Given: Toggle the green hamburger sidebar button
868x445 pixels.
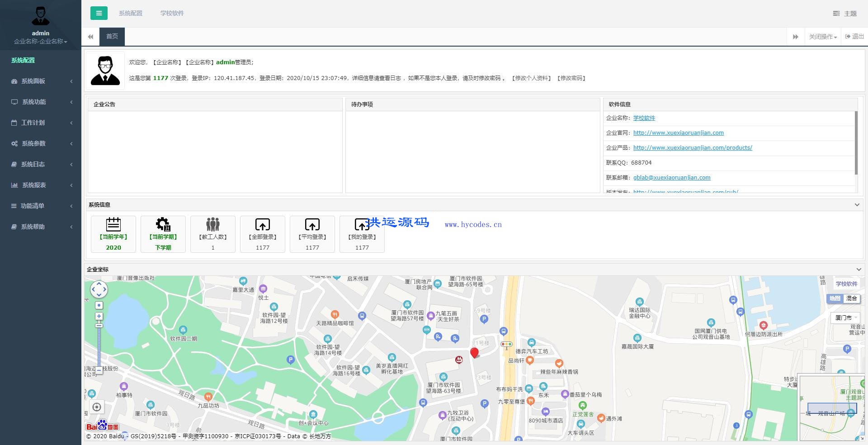Looking at the screenshot, I should pos(99,13).
